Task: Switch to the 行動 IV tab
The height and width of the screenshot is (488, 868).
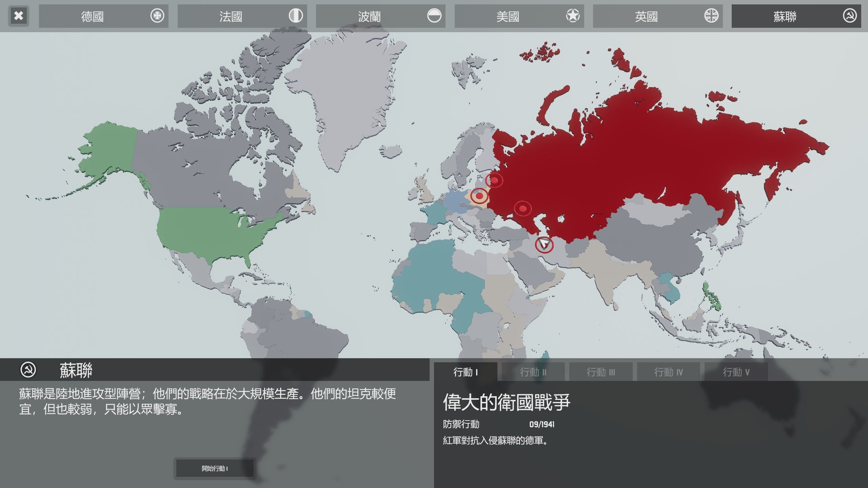Action: click(668, 372)
